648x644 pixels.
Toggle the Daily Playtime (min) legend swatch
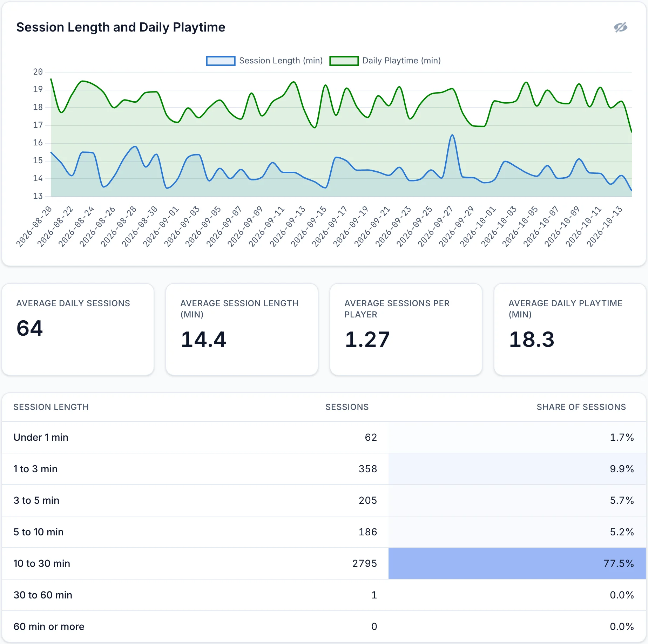344,61
